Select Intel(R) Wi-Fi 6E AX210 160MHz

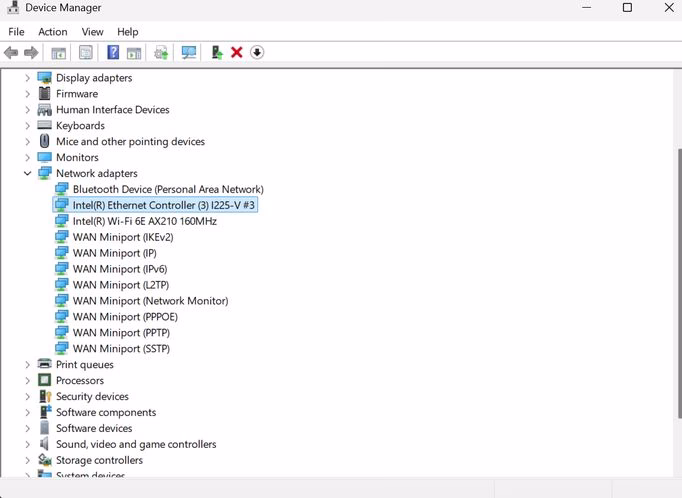[x=144, y=221]
